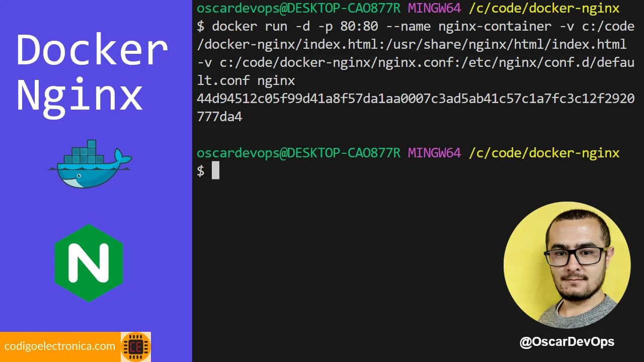The image size is (644, 362).
Task: Click the Docker whale logo
Action: [90, 164]
